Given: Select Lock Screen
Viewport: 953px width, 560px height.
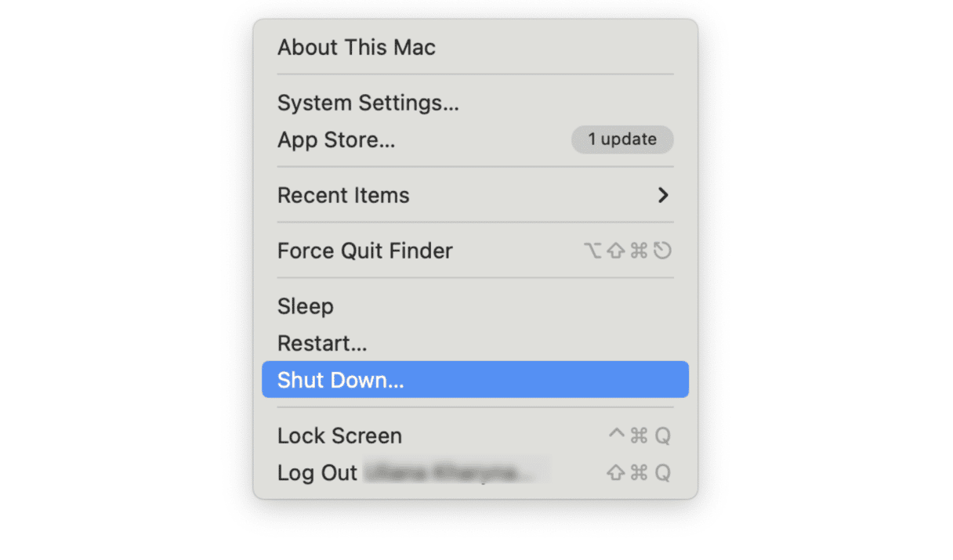Looking at the screenshot, I should click(339, 435).
